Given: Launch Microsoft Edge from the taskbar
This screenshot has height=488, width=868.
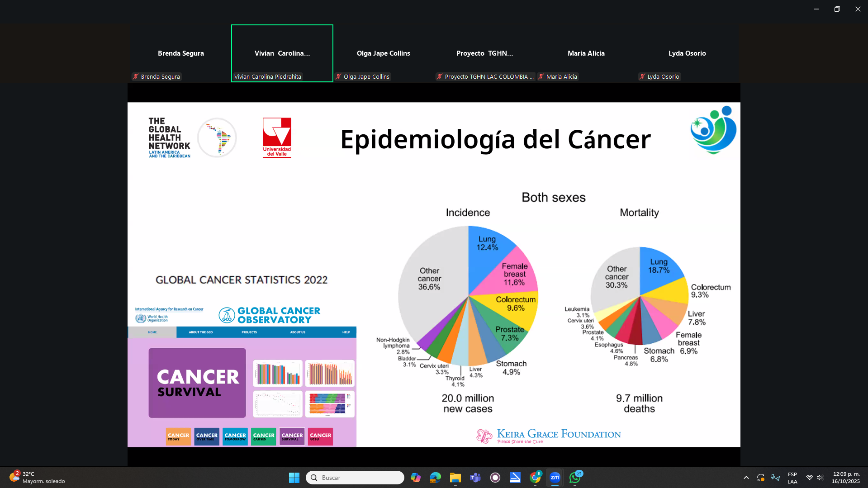Looking at the screenshot, I should pyautogui.click(x=435, y=478).
